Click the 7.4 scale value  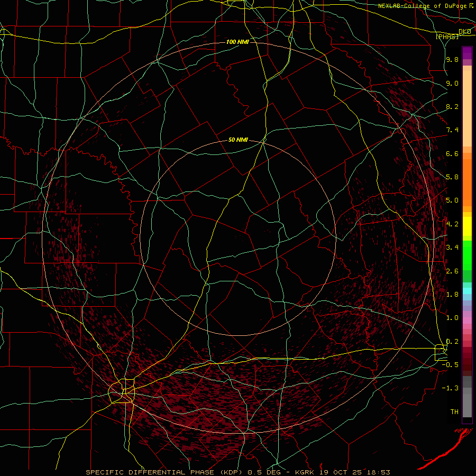[x=452, y=130]
